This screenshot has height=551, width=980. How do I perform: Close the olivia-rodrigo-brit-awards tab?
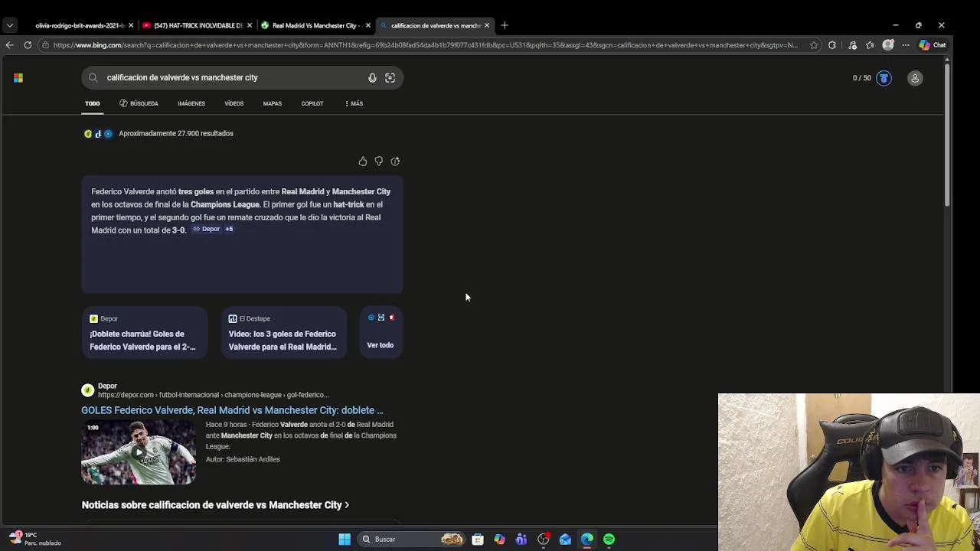[131, 25]
